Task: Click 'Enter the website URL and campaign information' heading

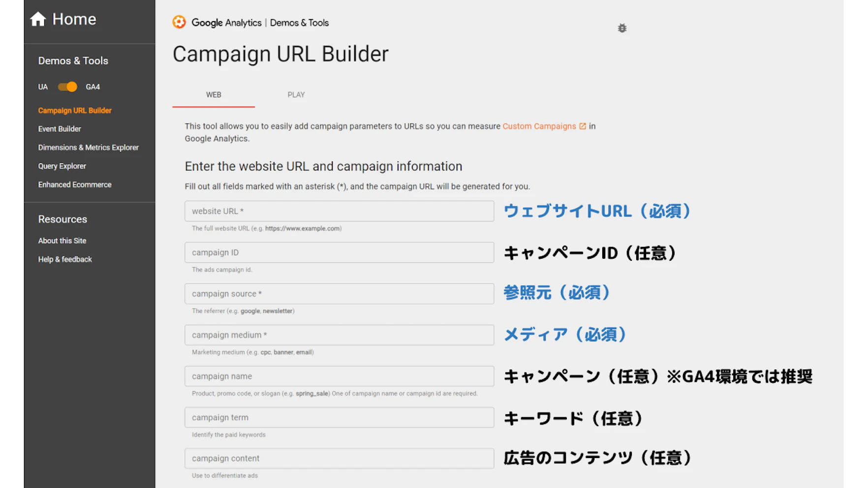Action: point(323,166)
